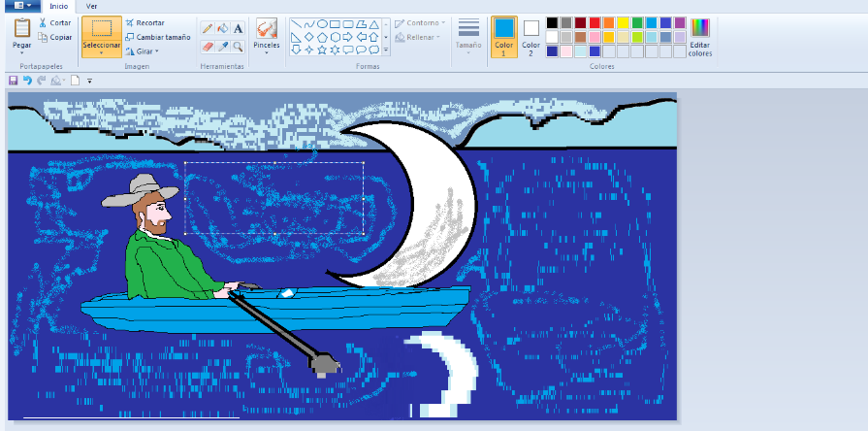Pick the red color swatch

click(x=595, y=22)
